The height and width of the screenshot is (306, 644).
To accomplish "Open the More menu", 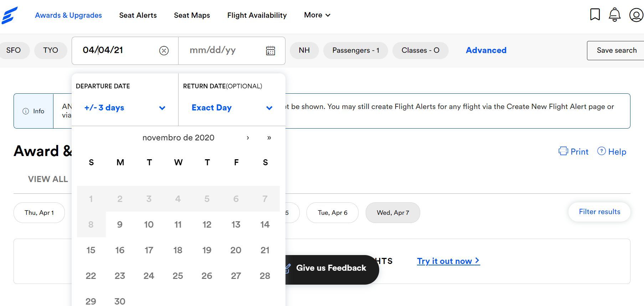I will pos(317,15).
